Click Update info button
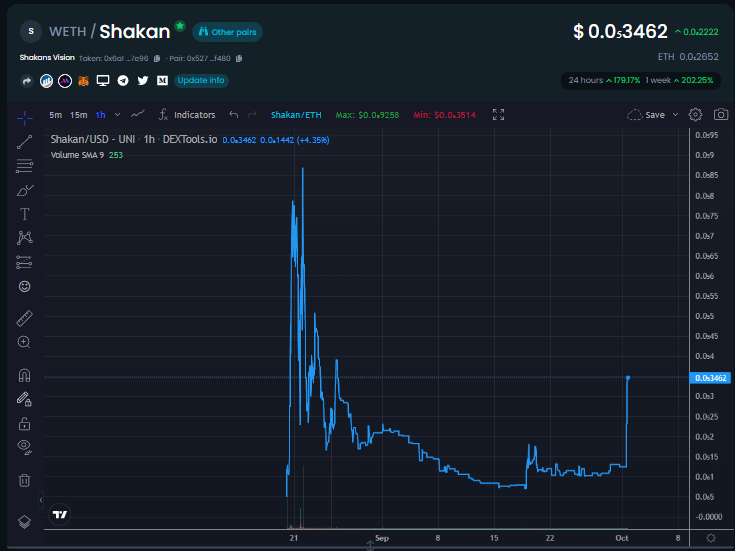This screenshot has height=551, width=735. pos(201,80)
